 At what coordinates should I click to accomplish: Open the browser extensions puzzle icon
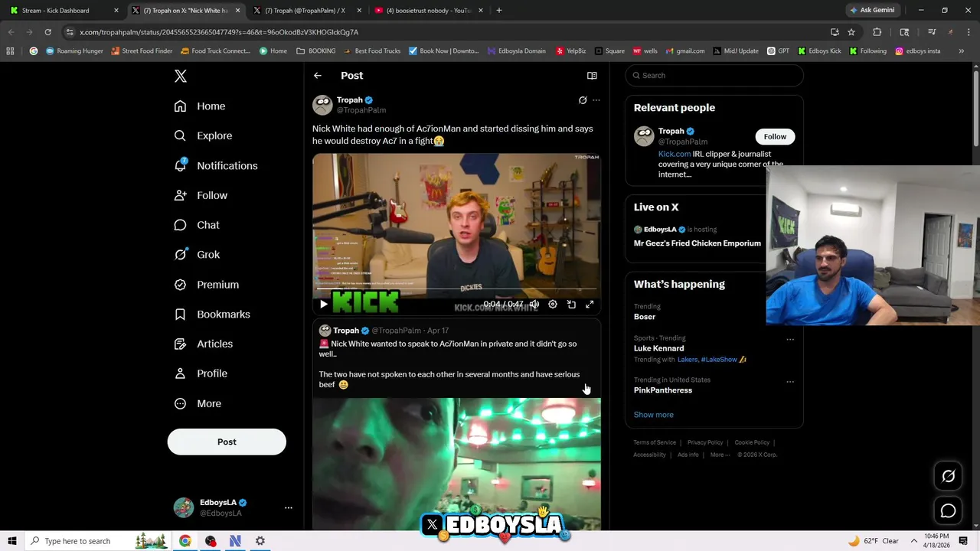pyautogui.click(x=877, y=32)
